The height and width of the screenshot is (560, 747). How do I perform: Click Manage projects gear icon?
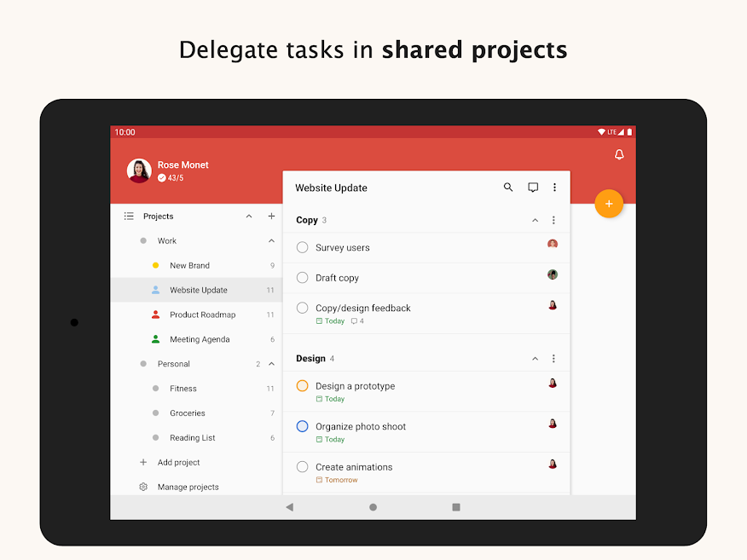pos(143,487)
